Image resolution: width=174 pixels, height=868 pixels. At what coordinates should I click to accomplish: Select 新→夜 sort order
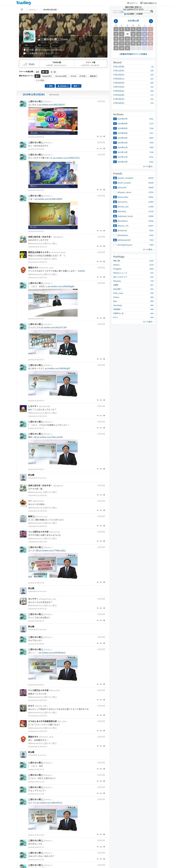[45, 72]
